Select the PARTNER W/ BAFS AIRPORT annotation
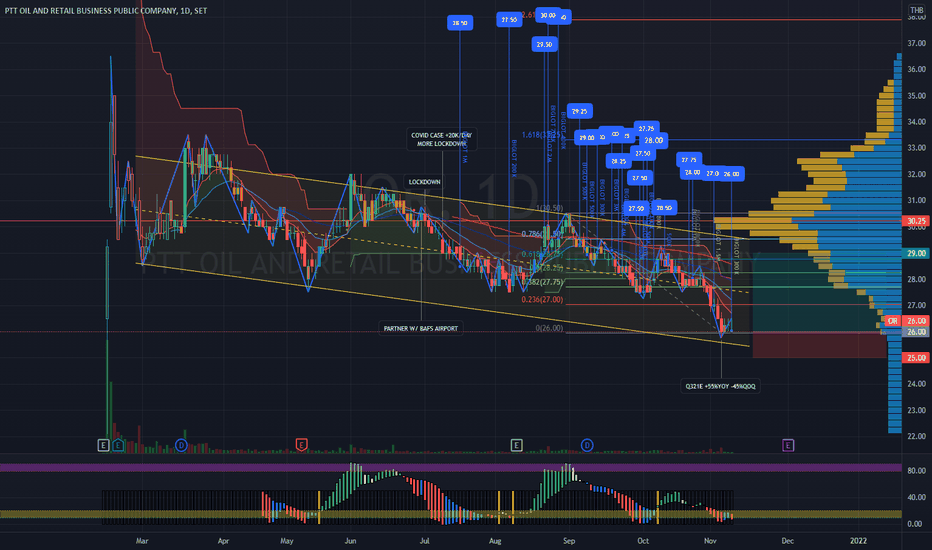 coord(421,328)
